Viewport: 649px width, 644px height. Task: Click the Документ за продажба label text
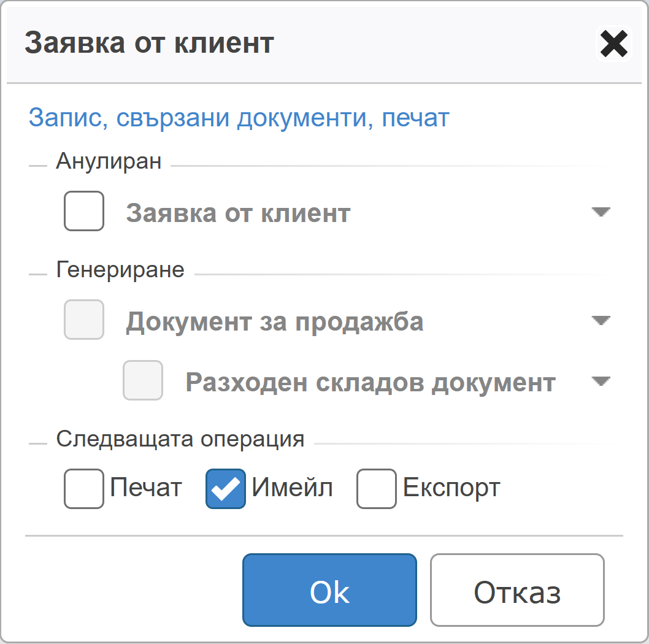coord(274,321)
